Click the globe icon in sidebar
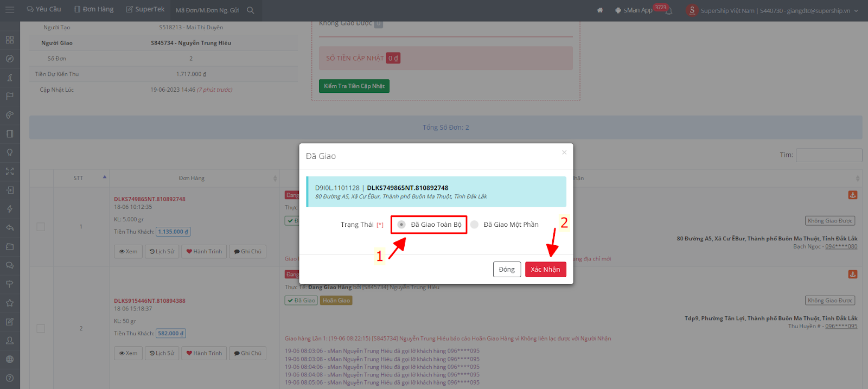The height and width of the screenshot is (389, 868). [10, 359]
